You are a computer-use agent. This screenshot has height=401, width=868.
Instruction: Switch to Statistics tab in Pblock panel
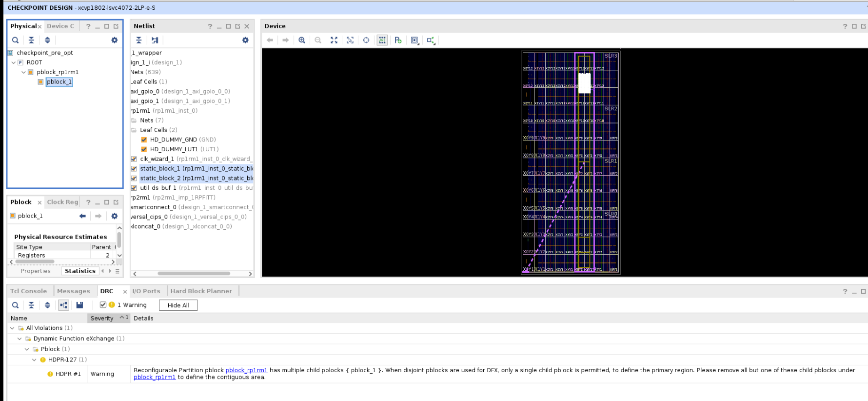(x=80, y=271)
